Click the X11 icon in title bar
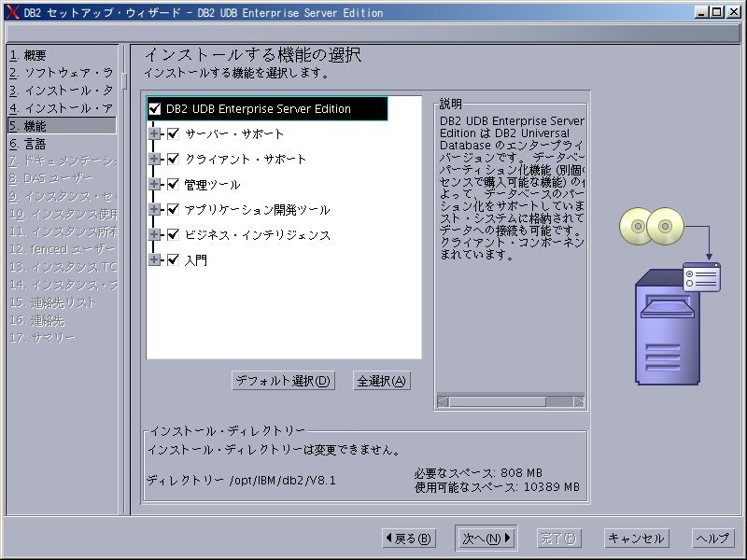Viewport: 747px width, 560px height. tap(12, 12)
